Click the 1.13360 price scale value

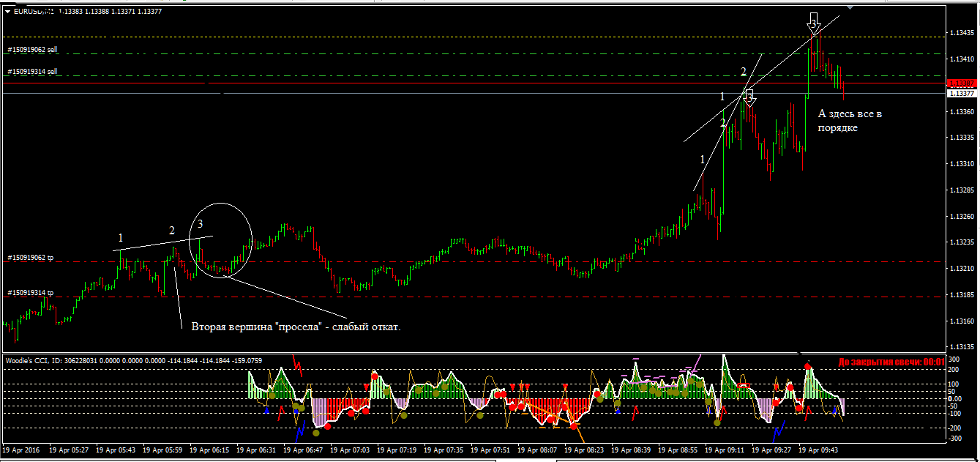pos(961,111)
